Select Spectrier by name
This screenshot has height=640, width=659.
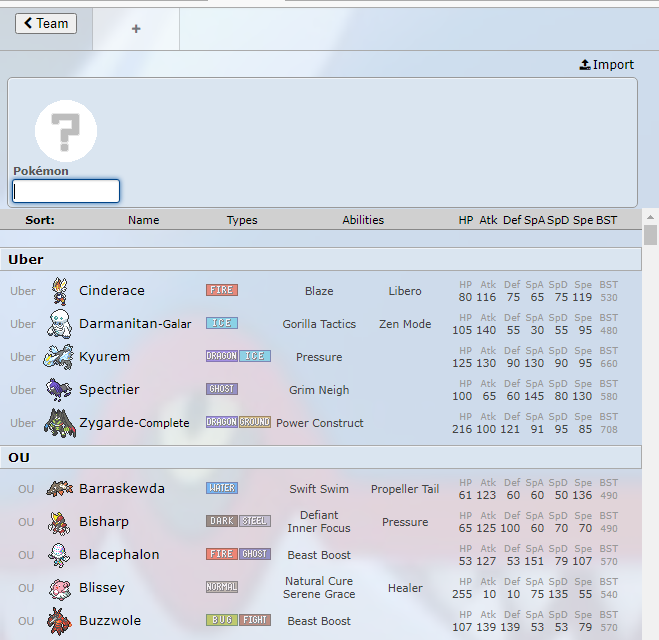tap(109, 390)
